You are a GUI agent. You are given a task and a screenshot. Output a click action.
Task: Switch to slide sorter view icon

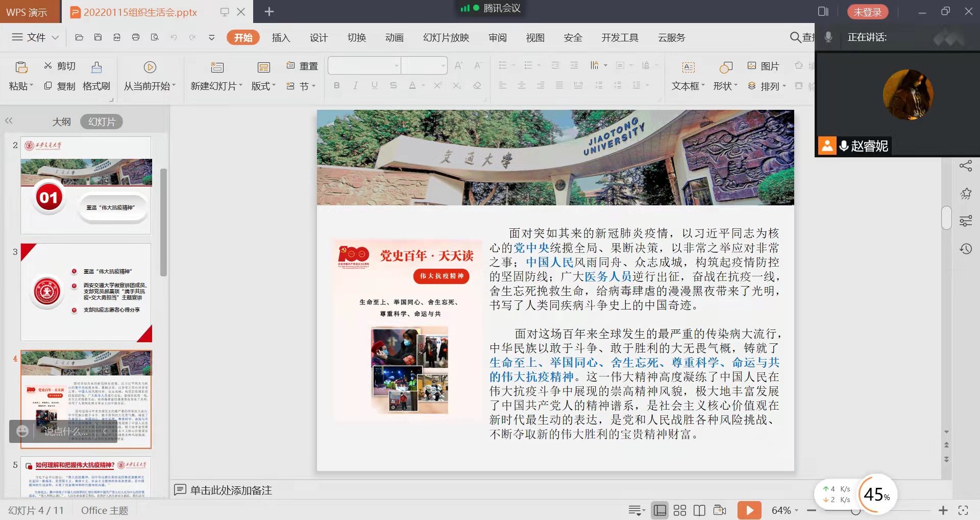point(680,510)
